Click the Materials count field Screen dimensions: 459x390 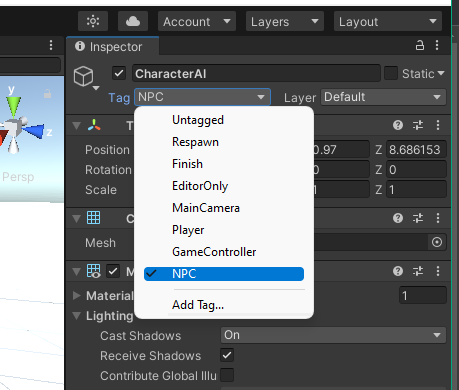point(423,295)
